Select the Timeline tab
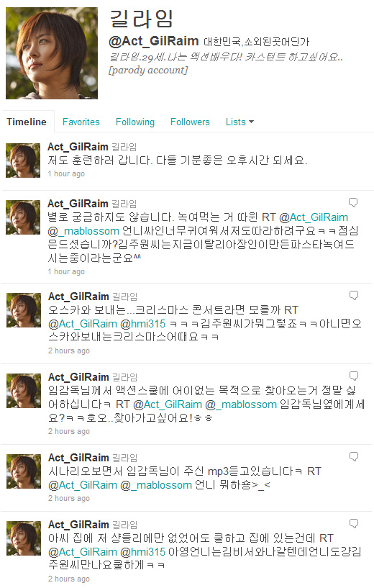 (27, 122)
